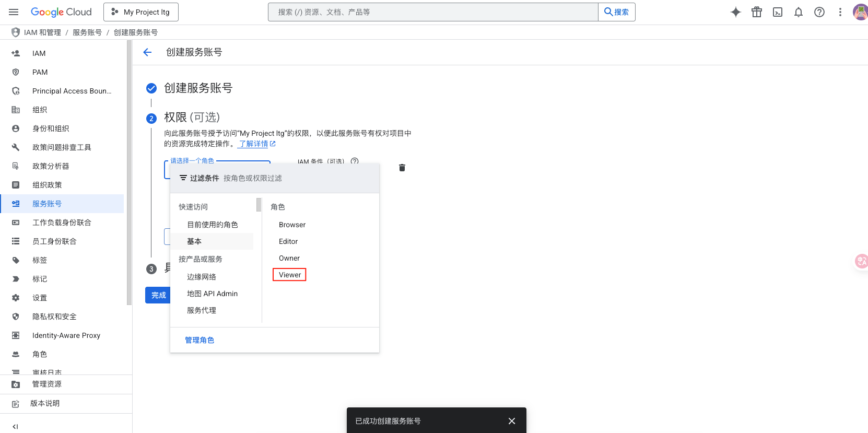Select the 边缘网络 product category

202,277
